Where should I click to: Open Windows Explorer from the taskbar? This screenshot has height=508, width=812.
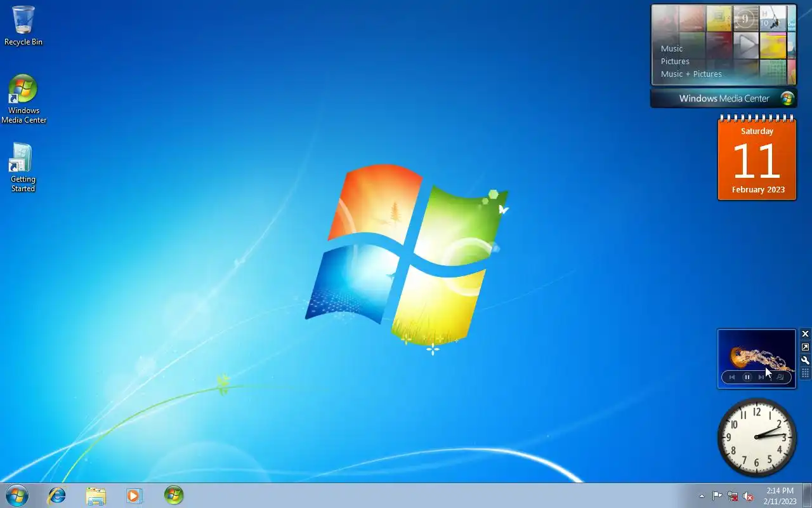click(96, 495)
